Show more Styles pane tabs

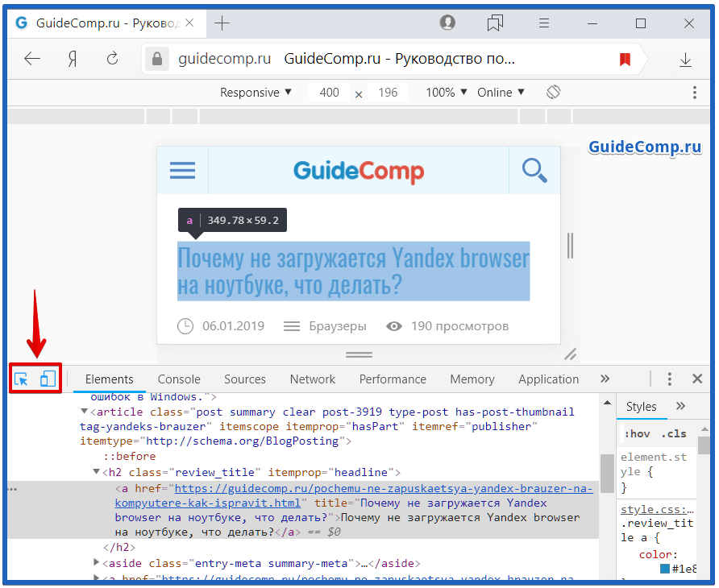pyautogui.click(x=680, y=406)
